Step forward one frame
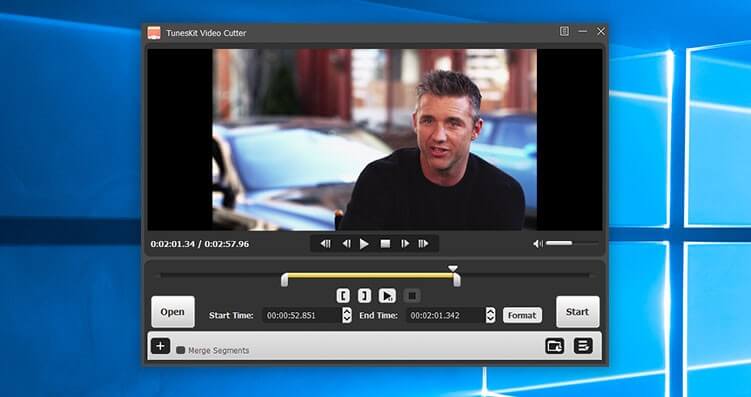This screenshot has width=751, height=397. tap(405, 244)
